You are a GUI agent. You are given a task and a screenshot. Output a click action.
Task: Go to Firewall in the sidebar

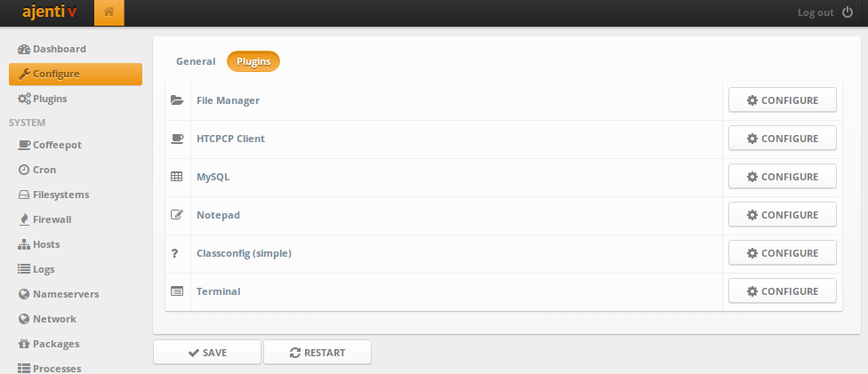[52, 219]
